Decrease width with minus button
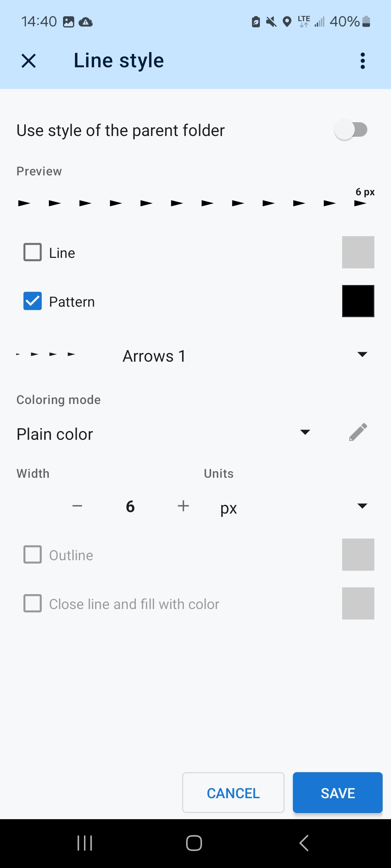Image resolution: width=391 pixels, height=868 pixels. tap(77, 506)
